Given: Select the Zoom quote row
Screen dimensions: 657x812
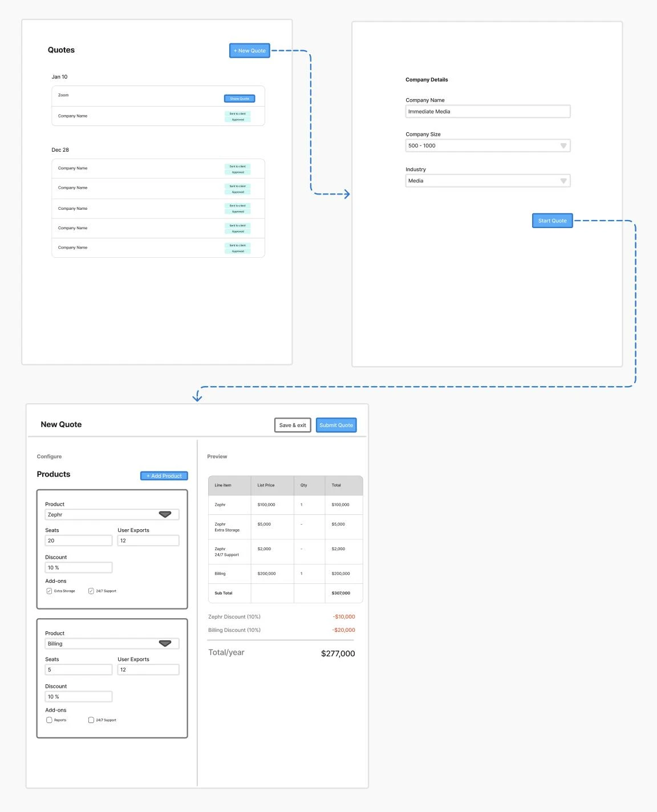Looking at the screenshot, I should (158, 96).
